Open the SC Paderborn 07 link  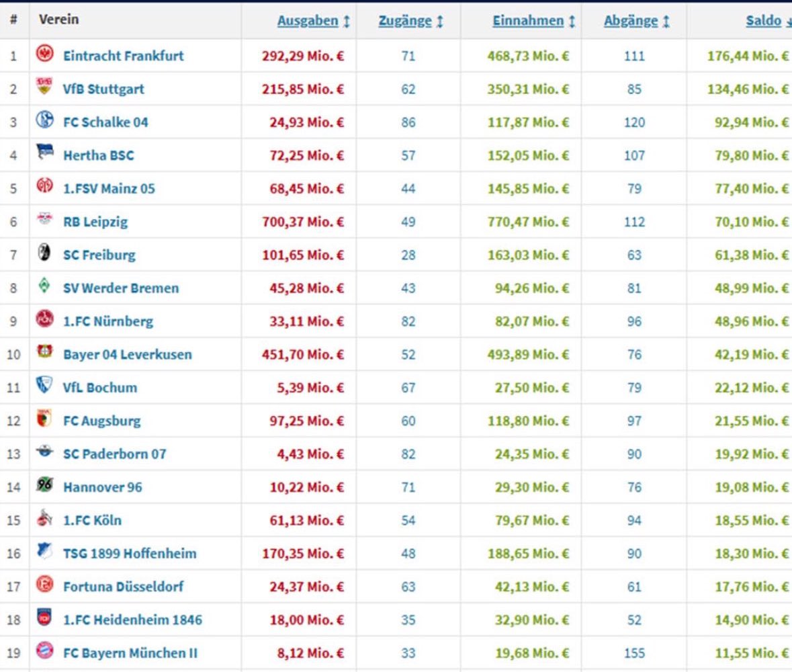pos(115,454)
